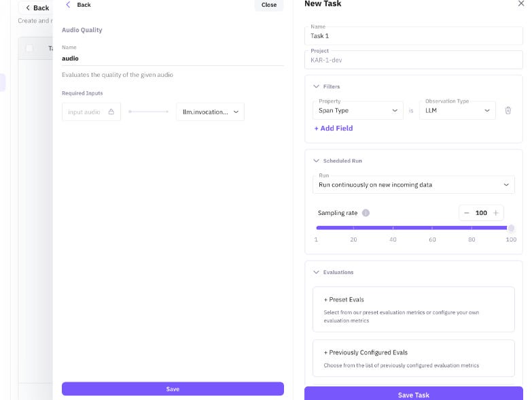Add a new filter with + Add Field
Screen dimensions: 532x400
(334, 129)
